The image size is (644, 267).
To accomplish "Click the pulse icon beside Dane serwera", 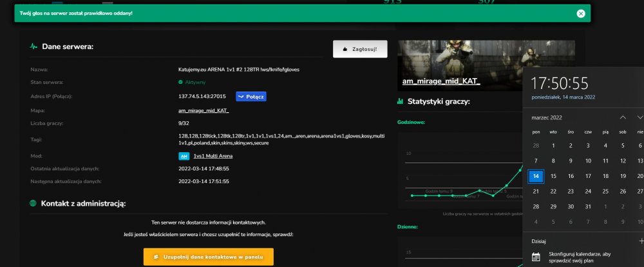I will point(33,46).
